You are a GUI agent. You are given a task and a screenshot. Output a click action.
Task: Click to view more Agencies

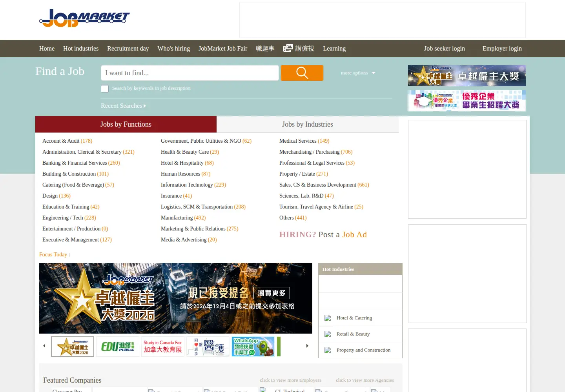click(x=365, y=380)
